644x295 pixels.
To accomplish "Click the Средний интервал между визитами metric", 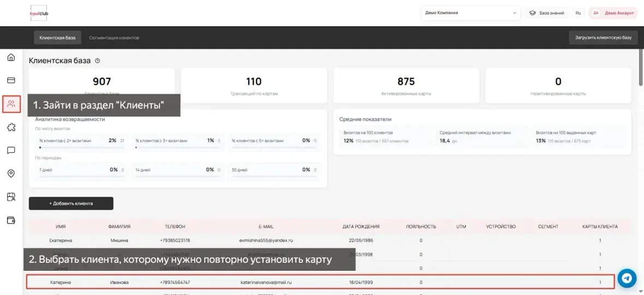I will [x=482, y=137].
